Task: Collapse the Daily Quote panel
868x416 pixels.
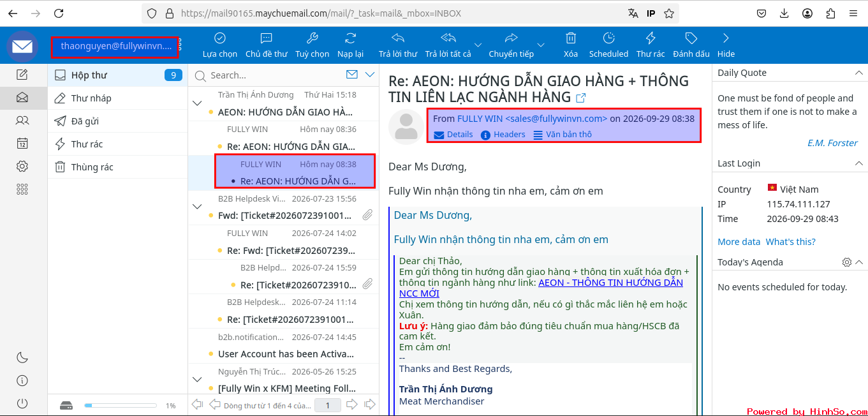Action: 859,73
